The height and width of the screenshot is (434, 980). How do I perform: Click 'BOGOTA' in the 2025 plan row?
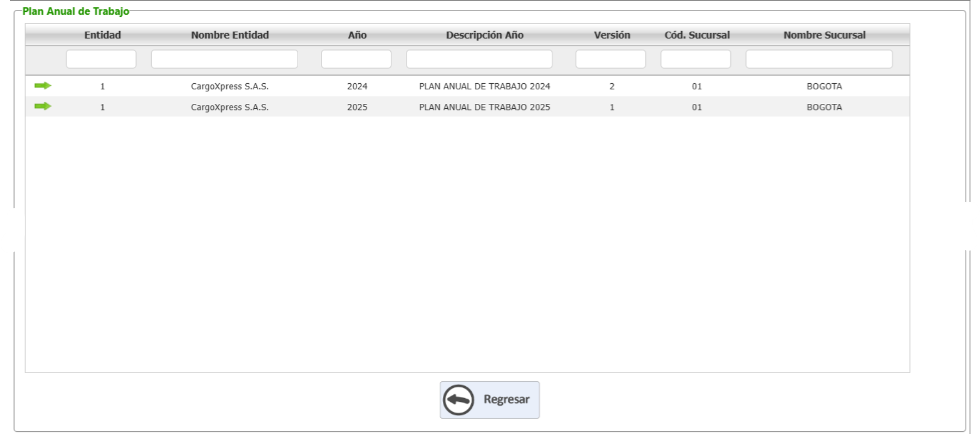824,107
